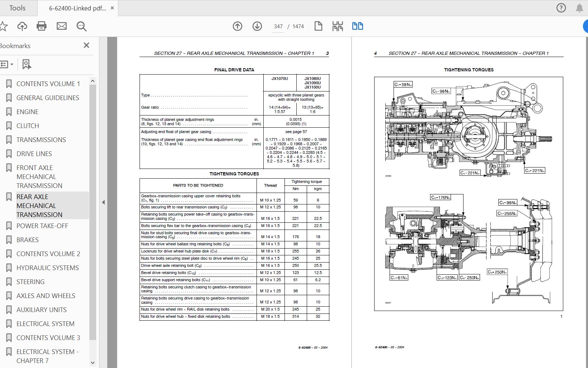Image resolution: width=588 pixels, height=368 pixels.
Task: Click bookmark icon beside ENGINE
Action: pos(9,112)
